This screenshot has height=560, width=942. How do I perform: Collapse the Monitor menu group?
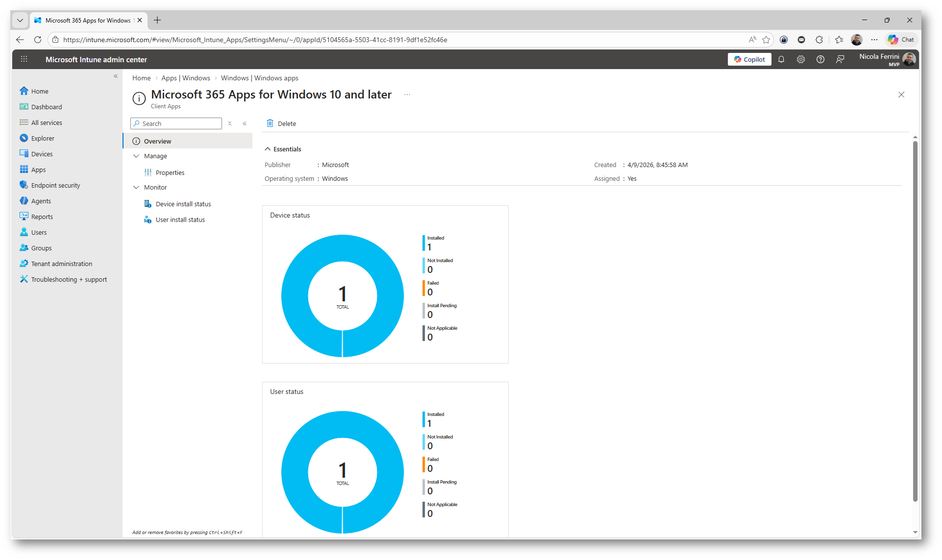pyautogui.click(x=136, y=187)
